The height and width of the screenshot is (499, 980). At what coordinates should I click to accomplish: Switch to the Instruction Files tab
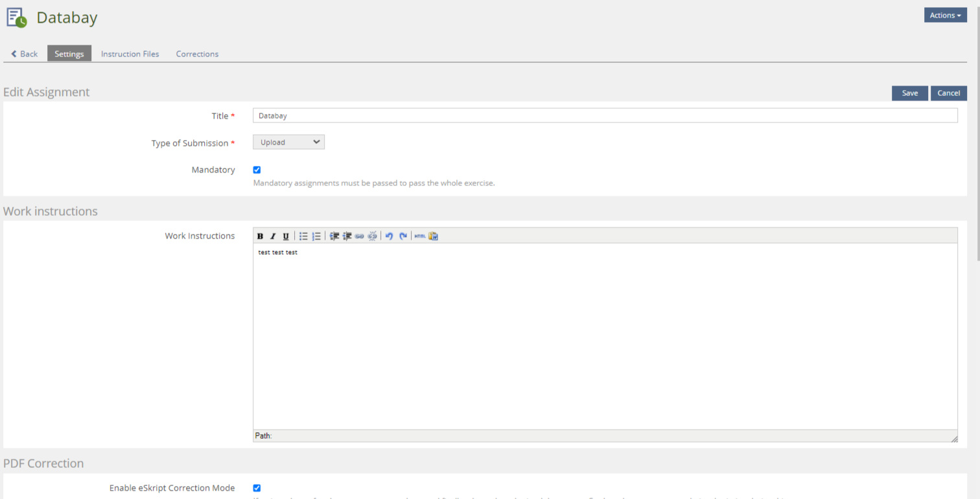pos(130,54)
